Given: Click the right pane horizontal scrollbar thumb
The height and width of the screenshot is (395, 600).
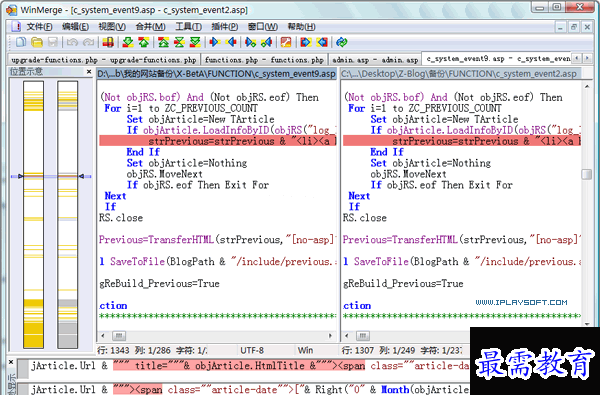Looking at the screenshot, I should click(362, 336).
